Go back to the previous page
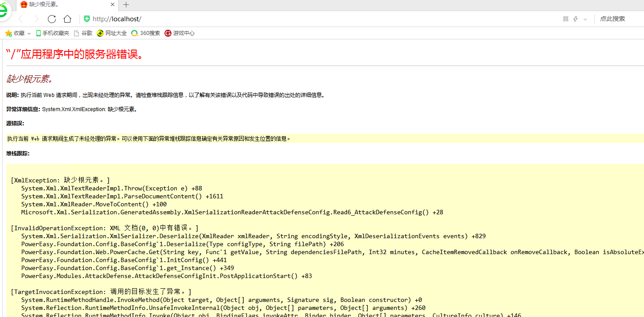The height and width of the screenshot is (317, 644). [x=21, y=19]
